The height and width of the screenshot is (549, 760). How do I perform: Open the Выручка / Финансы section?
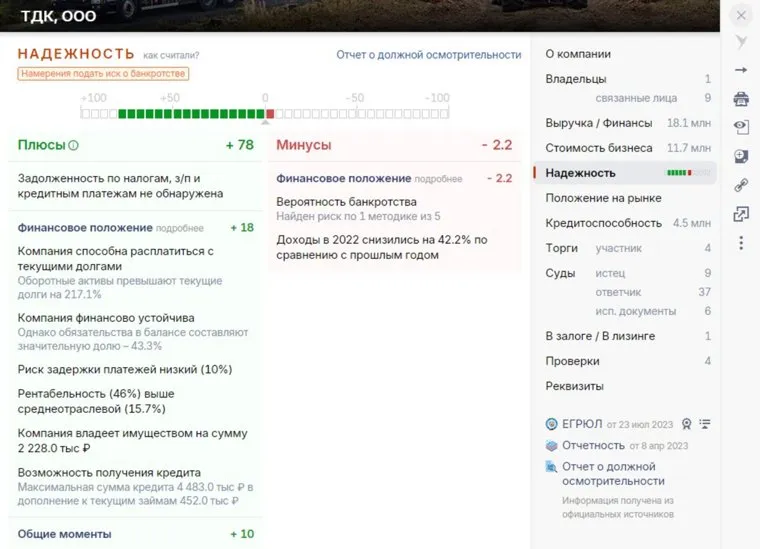point(598,123)
